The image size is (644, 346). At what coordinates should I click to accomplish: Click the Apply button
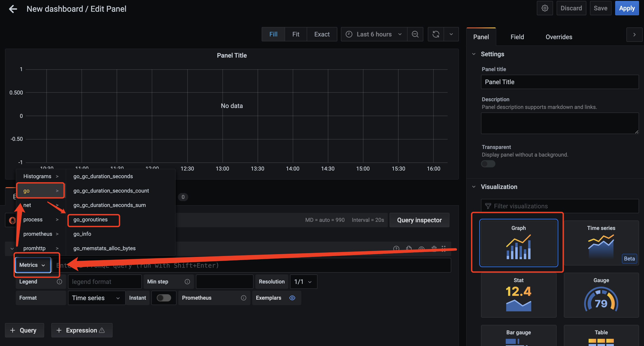pos(627,8)
